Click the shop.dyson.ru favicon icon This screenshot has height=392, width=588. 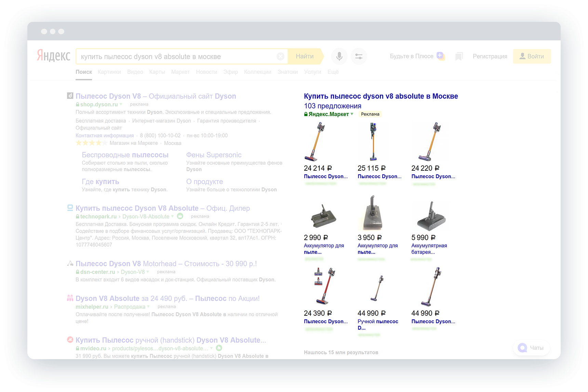pos(70,96)
